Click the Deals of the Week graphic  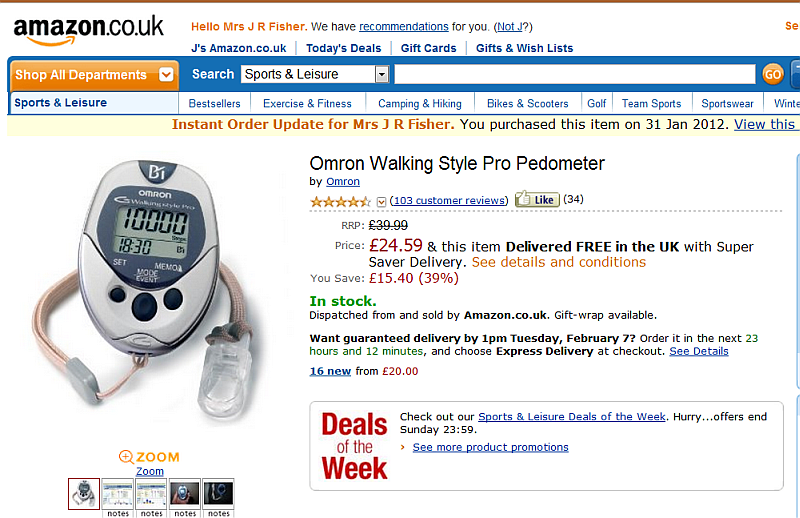[x=354, y=447]
